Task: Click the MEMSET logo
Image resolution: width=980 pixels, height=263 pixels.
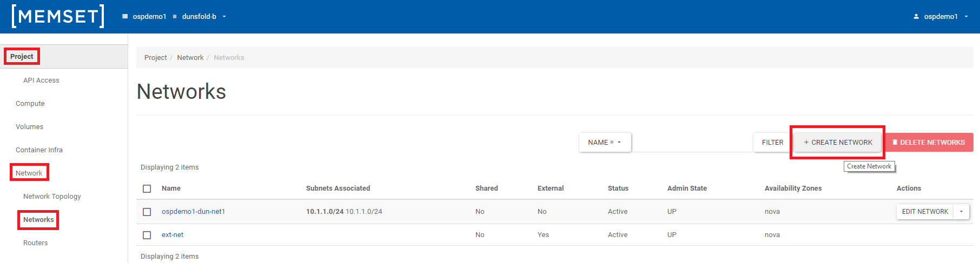Action: [x=58, y=16]
